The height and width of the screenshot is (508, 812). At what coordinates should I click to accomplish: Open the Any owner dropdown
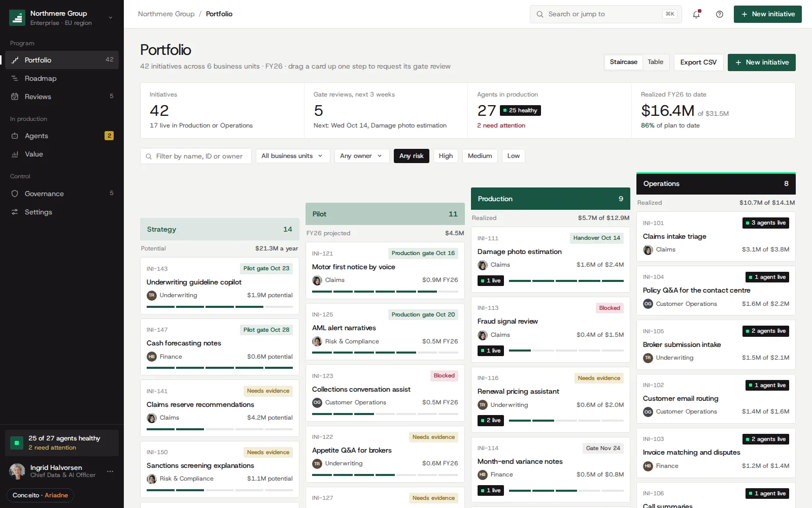(x=362, y=156)
